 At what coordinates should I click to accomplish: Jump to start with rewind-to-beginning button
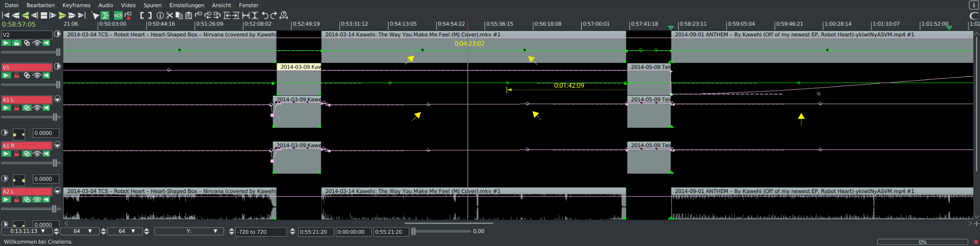(x=6, y=15)
